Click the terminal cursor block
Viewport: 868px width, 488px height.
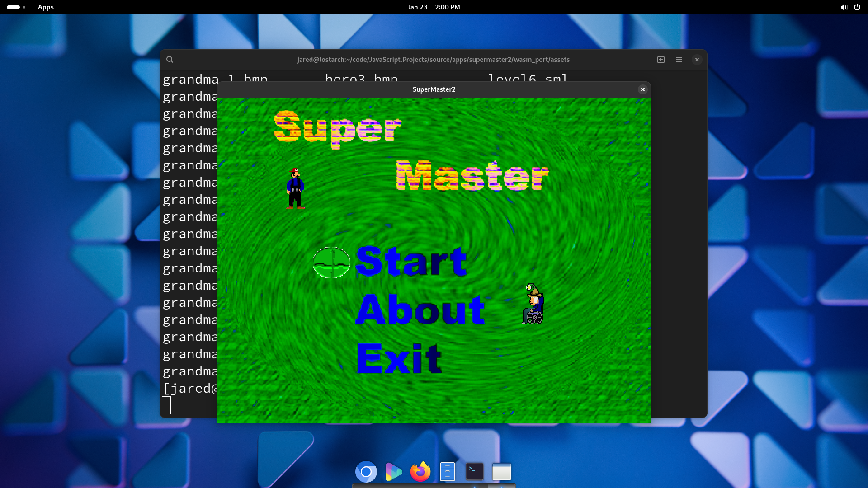(x=166, y=405)
